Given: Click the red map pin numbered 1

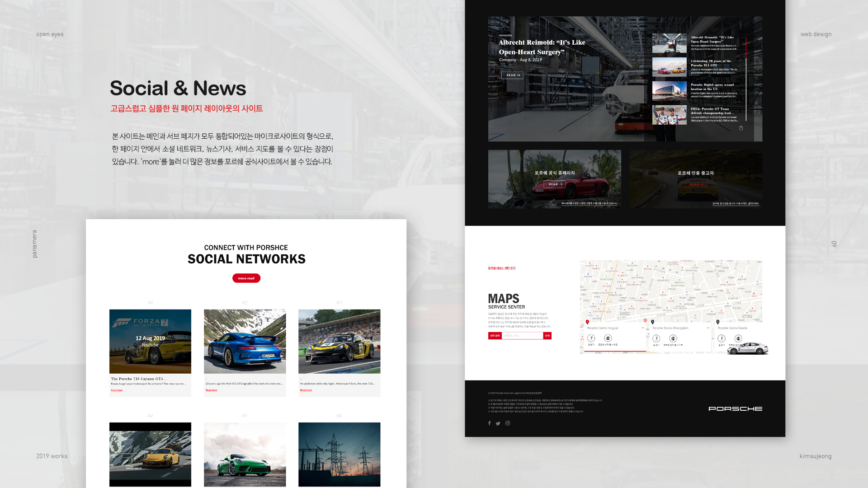Looking at the screenshot, I should click(587, 322).
